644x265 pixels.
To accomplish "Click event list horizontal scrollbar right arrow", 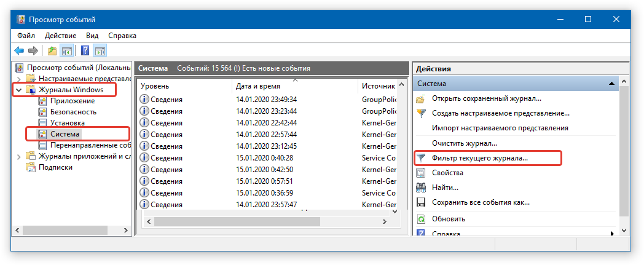I will click(x=385, y=221).
